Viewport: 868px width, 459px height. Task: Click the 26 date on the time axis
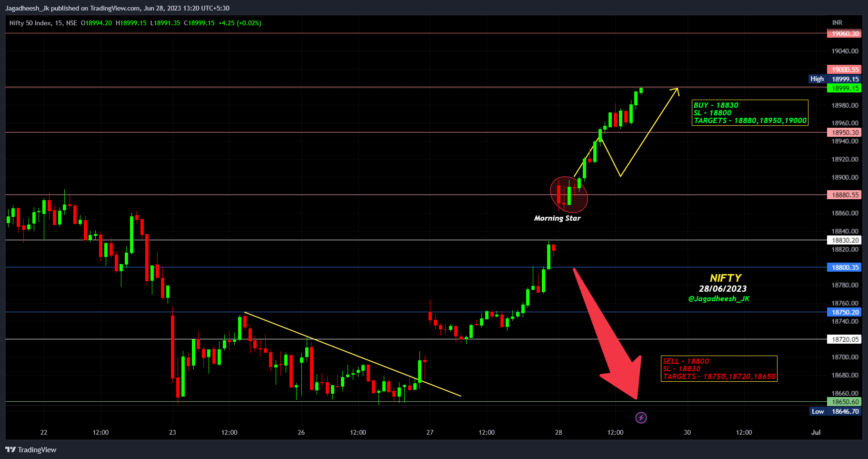coord(301,432)
